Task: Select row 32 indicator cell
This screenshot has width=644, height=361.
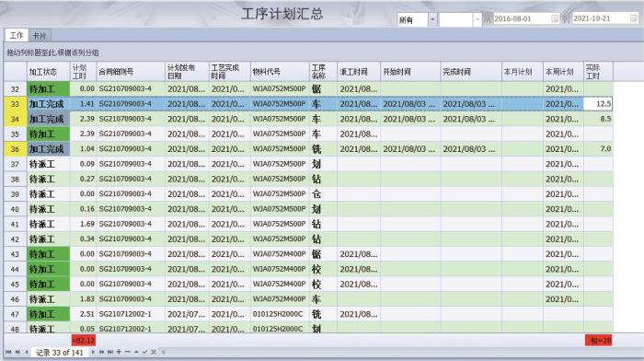Action: (x=16, y=88)
